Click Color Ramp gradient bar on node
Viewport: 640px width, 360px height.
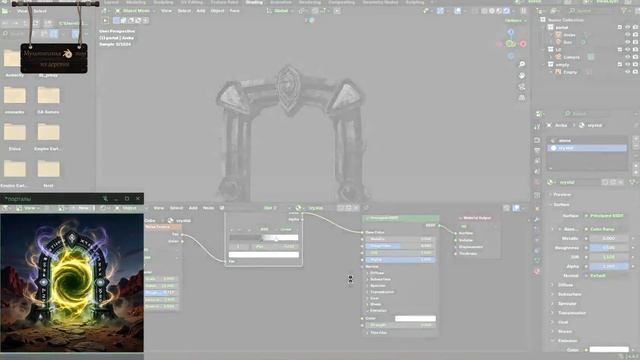point(264,237)
